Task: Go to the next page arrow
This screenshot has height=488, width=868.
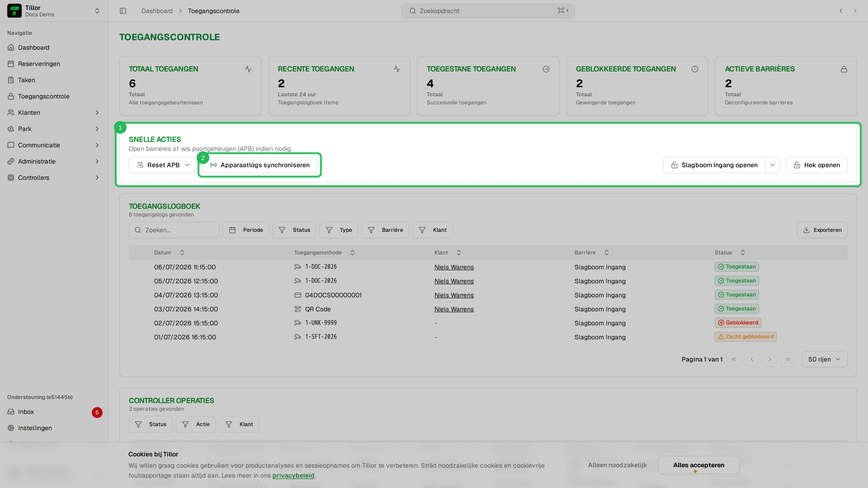Action: tap(770, 359)
